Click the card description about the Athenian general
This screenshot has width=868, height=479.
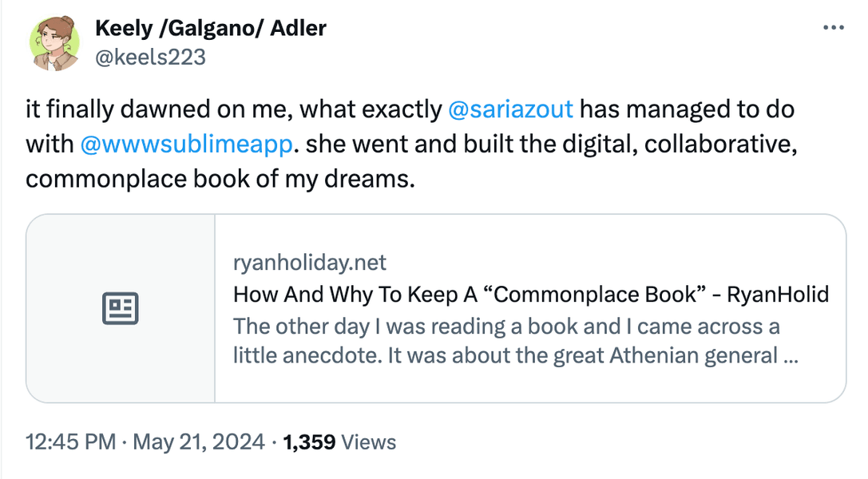[x=515, y=341]
